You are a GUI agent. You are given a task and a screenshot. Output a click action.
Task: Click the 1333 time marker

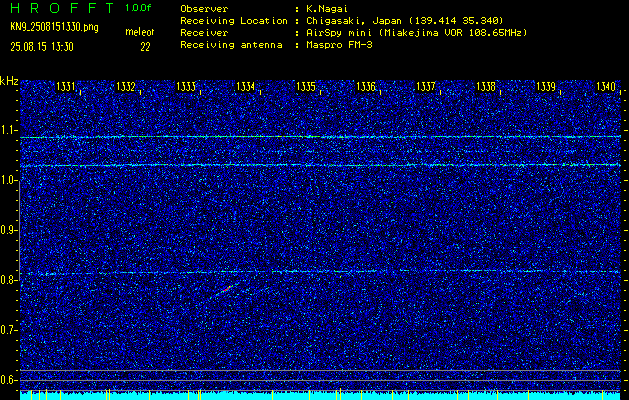[186, 87]
